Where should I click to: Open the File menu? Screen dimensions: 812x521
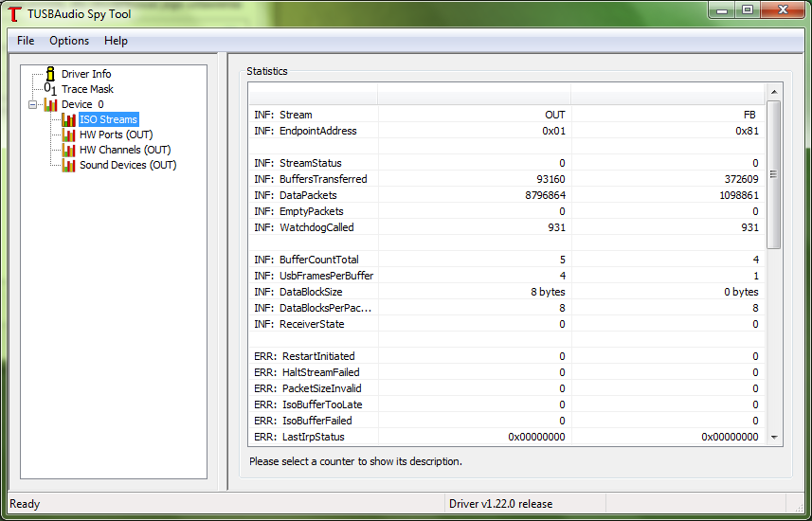[26, 41]
